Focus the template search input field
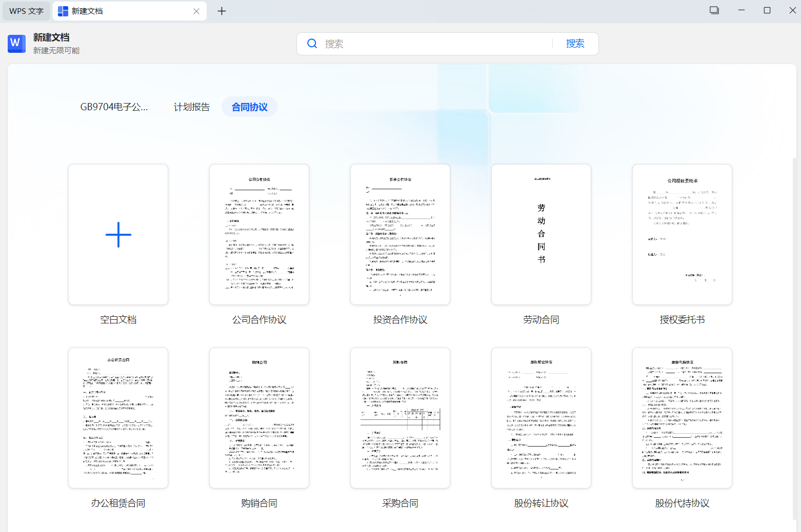Viewport: 801px width, 532px height. pyautogui.click(x=436, y=44)
